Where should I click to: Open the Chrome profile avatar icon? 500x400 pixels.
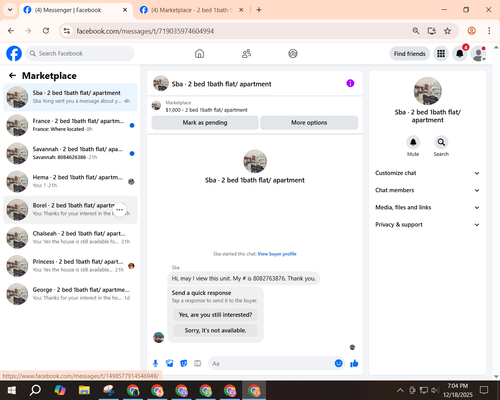click(471, 31)
